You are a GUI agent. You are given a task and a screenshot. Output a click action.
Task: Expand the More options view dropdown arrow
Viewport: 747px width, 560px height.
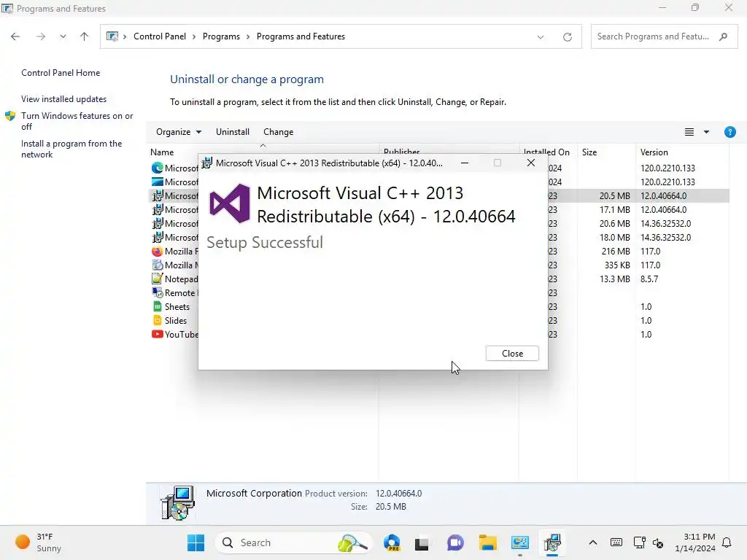pos(706,132)
